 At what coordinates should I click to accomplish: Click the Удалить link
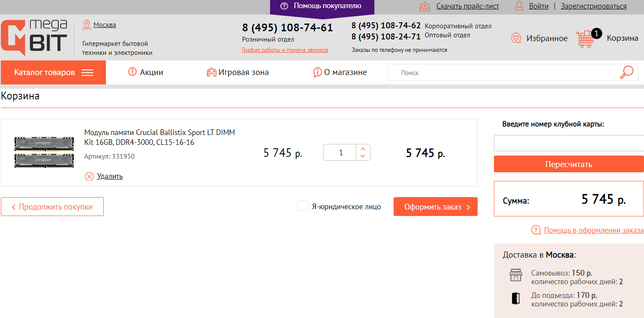(x=110, y=176)
